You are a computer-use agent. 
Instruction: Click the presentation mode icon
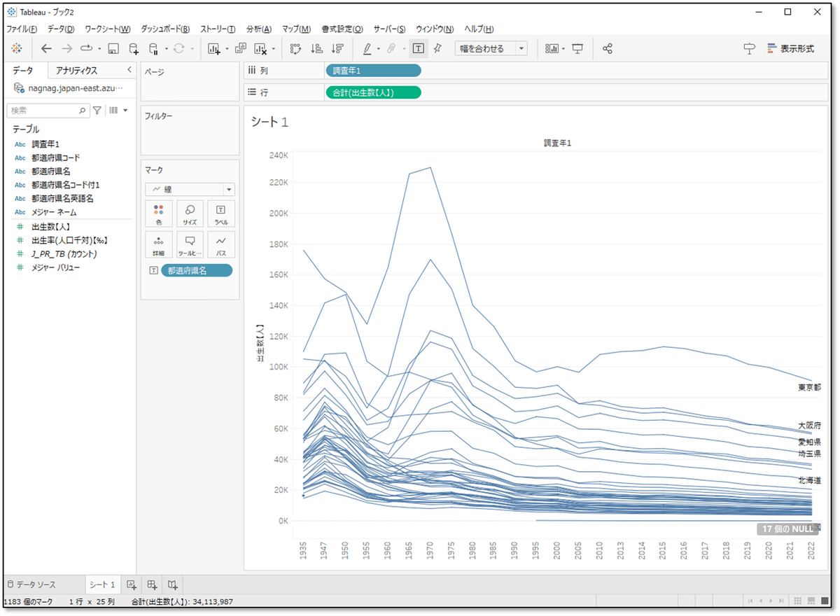(577, 48)
